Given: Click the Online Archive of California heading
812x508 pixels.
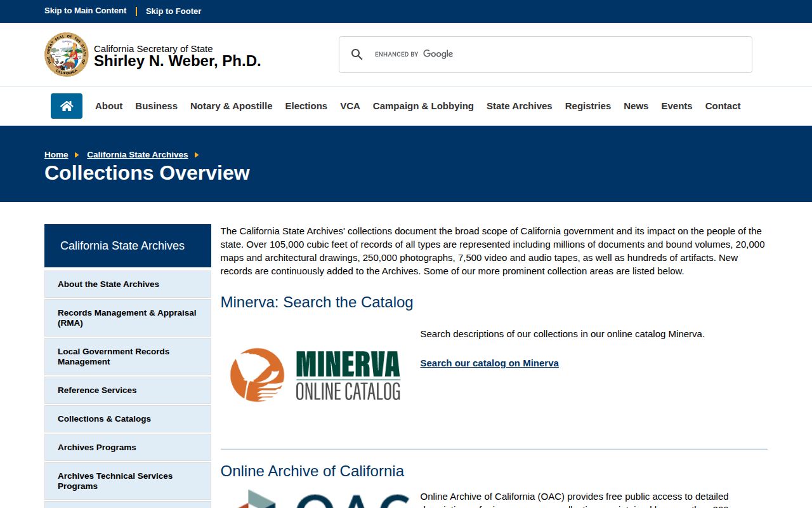Looking at the screenshot, I should [x=312, y=471].
